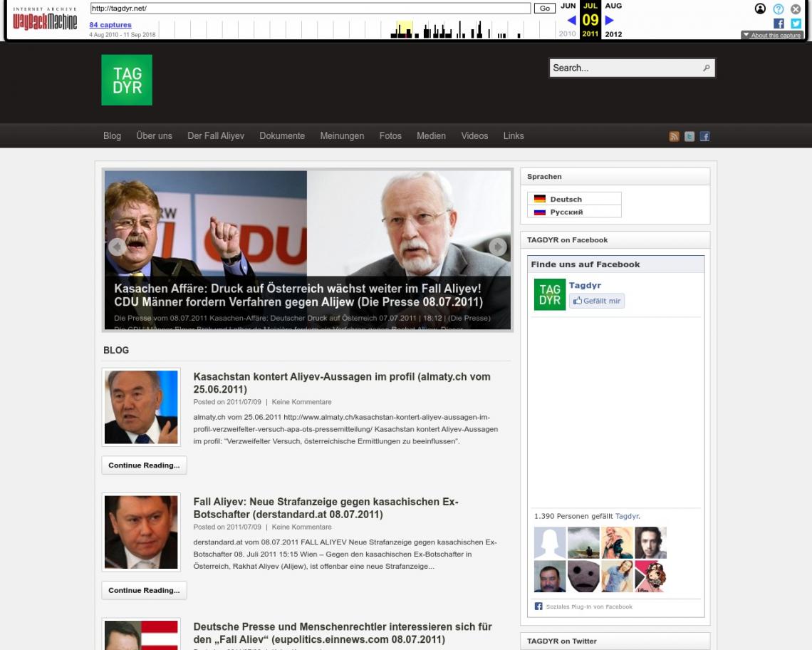
Task: Open Tagdyr link in the likes count line
Action: click(627, 516)
